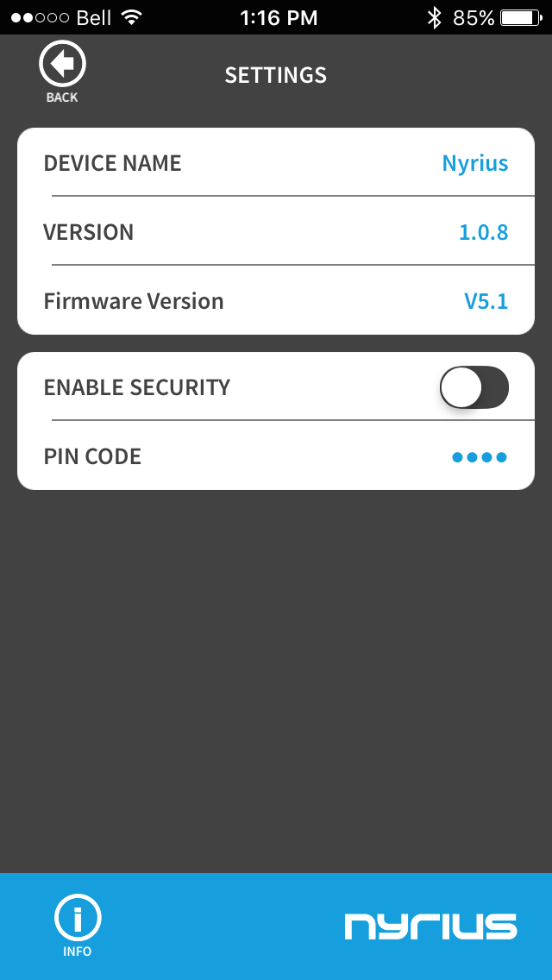Edit the device name value Nyrius
552x980 pixels.
point(474,163)
